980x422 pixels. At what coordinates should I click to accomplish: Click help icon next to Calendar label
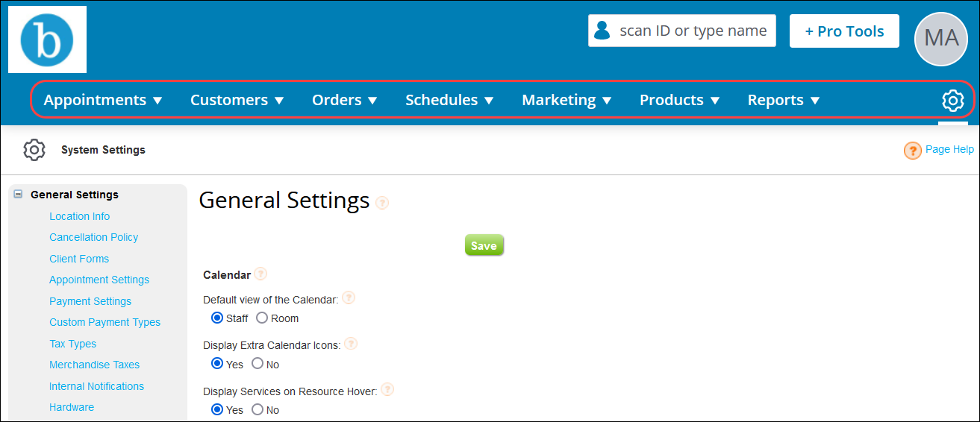tap(260, 274)
